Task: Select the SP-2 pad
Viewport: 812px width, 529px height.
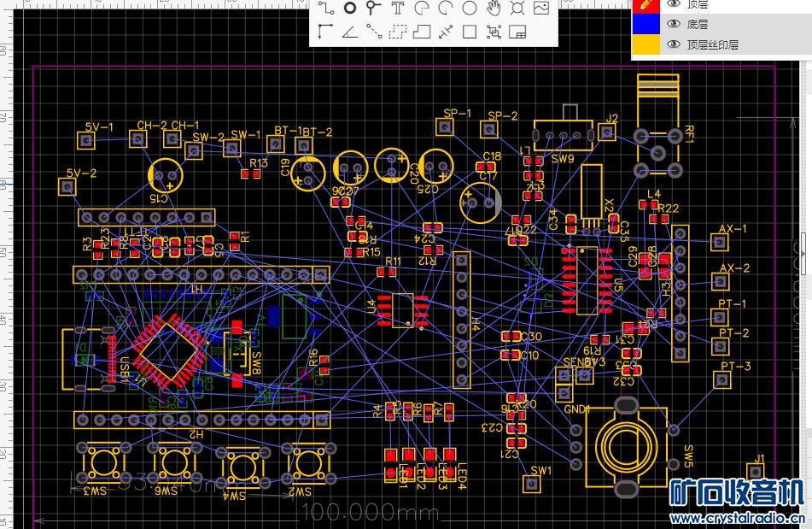Action: click(x=489, y=129)
